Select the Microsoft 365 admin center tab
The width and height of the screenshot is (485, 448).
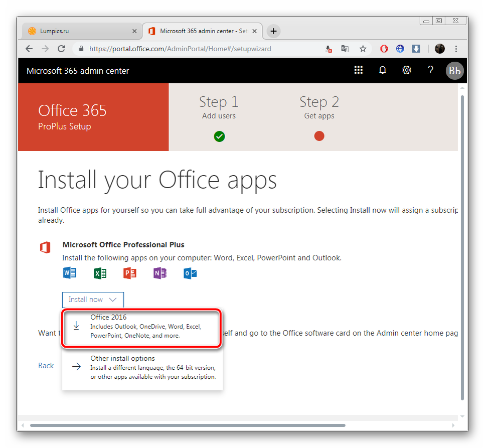[202, 31]
